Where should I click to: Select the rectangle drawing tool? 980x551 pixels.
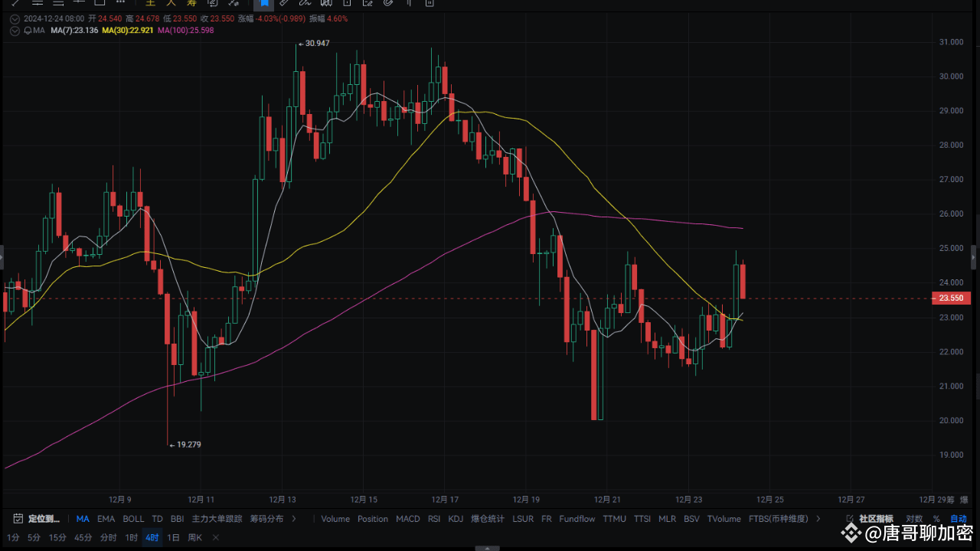[x=100, y=4]
